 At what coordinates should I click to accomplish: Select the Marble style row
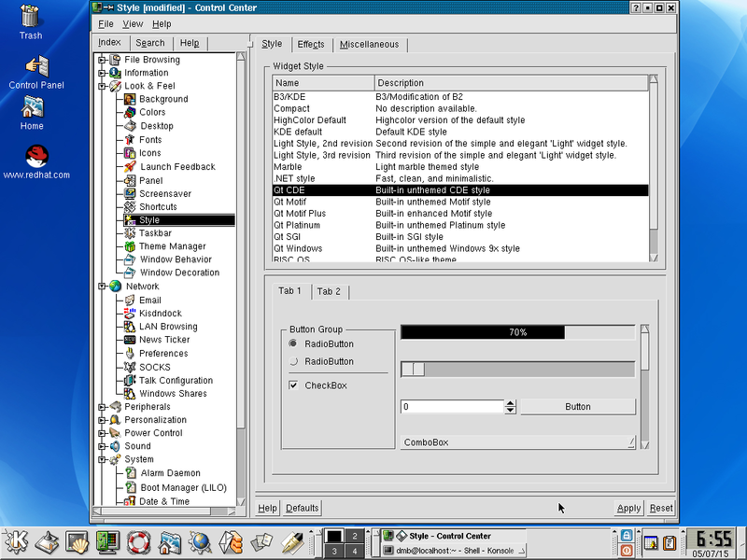pyautogui.click(x=460, y=167)
